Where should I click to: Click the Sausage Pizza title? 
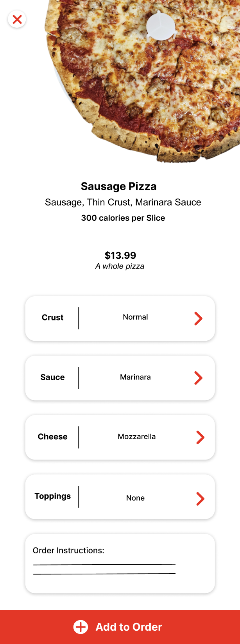118,186
